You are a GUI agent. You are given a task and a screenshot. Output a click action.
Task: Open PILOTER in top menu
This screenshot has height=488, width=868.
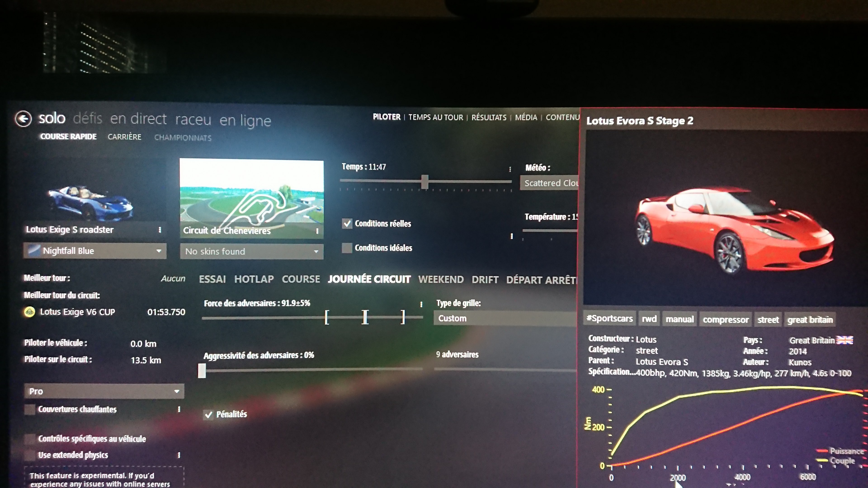tap(387, 117)
